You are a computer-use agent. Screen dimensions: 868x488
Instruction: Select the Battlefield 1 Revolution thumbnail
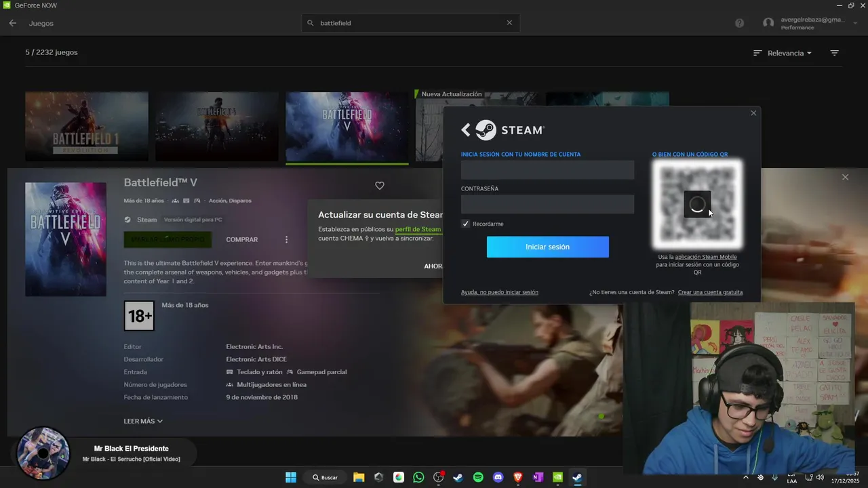(x=87, y=127)
